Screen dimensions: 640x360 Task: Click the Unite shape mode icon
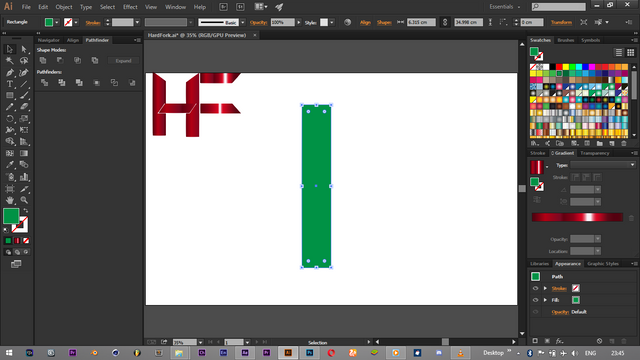[x=43, y=60]
